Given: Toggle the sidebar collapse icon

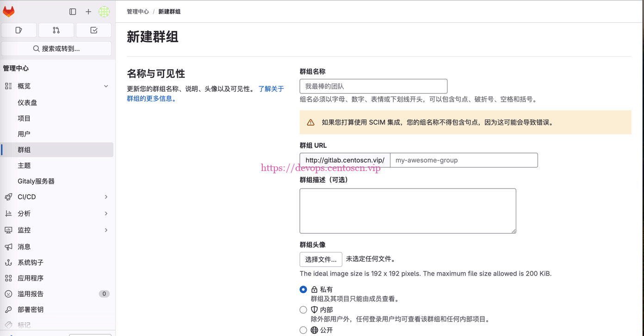Looking at the screenshot, I should 73,12.
